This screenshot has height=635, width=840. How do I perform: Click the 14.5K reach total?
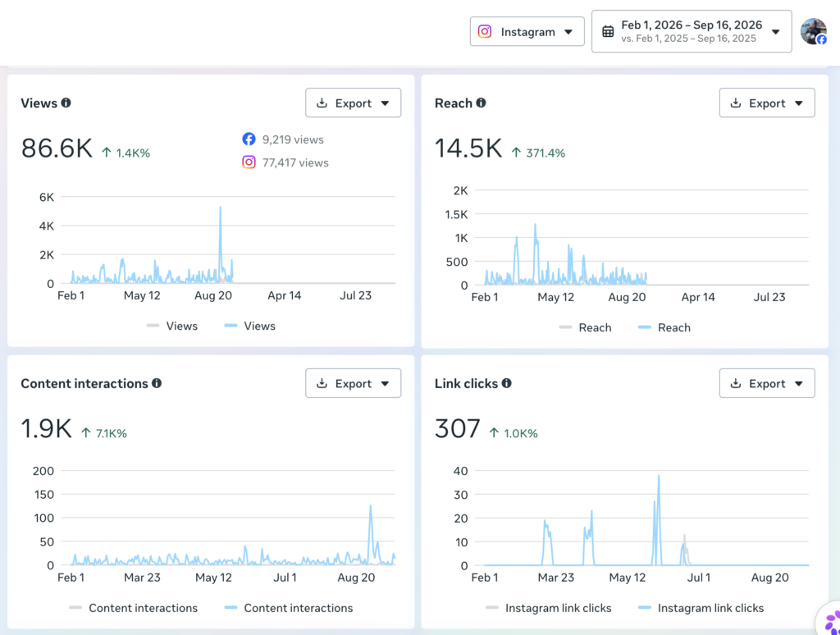point(468,148)
